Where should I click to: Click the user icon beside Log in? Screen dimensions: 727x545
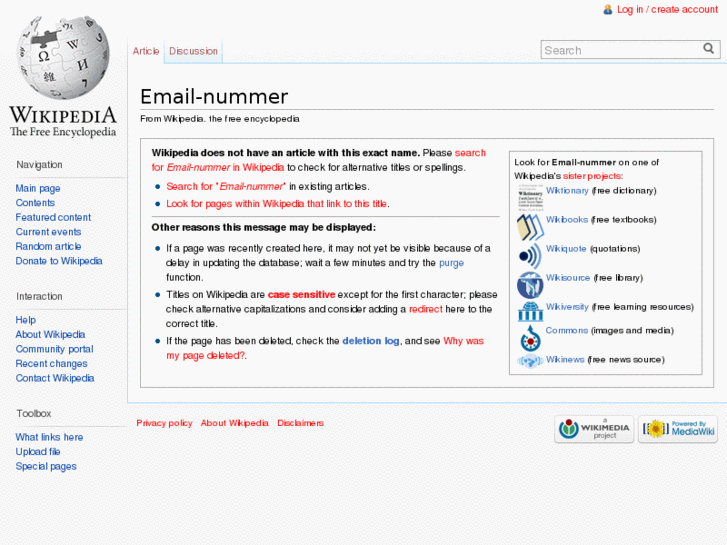click(x=607, y=10)
